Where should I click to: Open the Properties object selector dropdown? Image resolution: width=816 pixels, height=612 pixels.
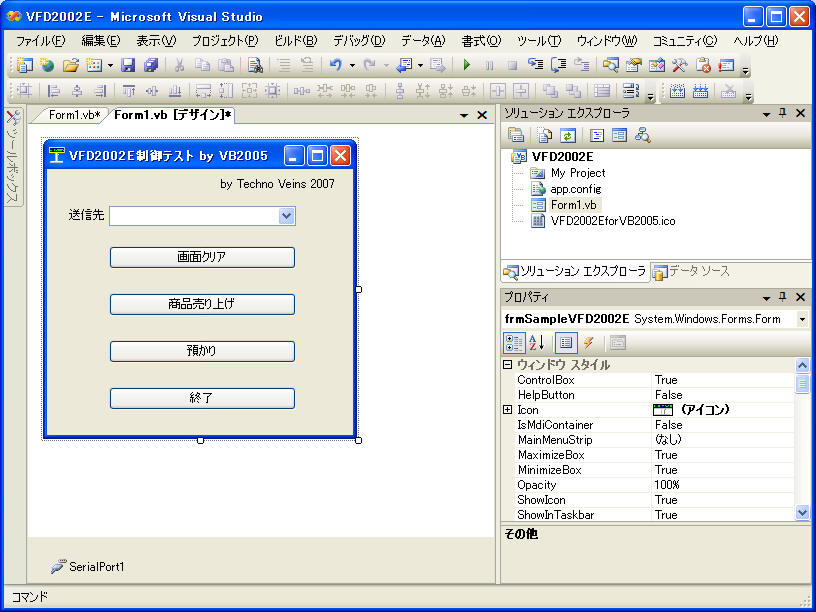(802, 319)
